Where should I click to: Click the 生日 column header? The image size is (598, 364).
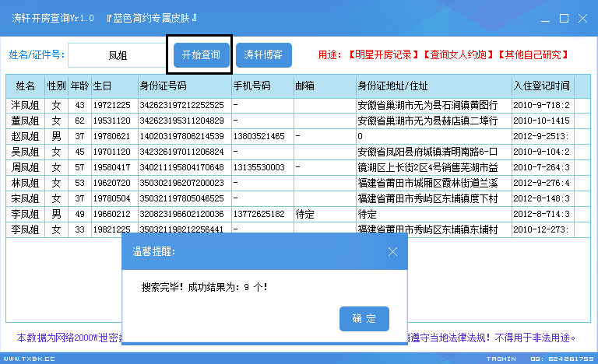114,86
